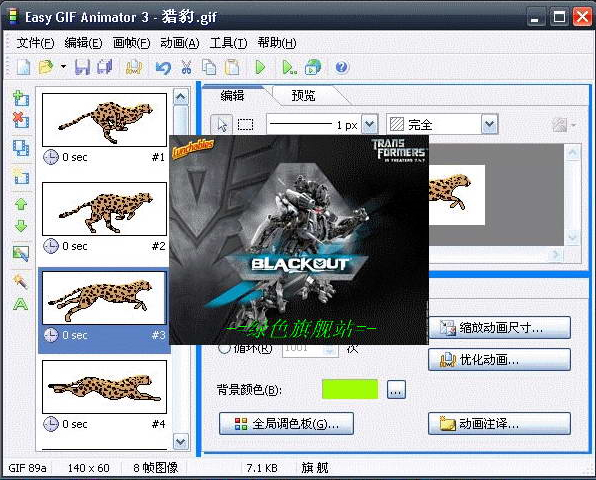The width and height of the screenshot is (596, 480).
Task: Select frame #3 thumbnail
Action: point(104,298)
